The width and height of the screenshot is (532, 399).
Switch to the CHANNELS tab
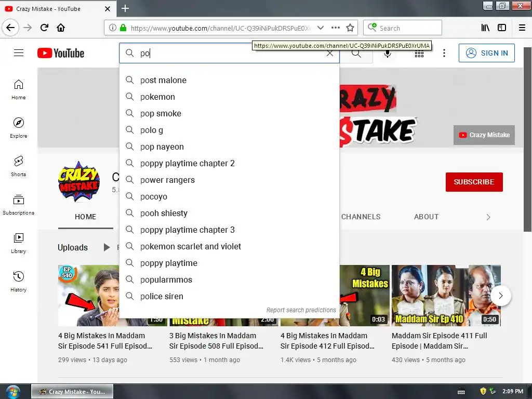tap(361, 217)
